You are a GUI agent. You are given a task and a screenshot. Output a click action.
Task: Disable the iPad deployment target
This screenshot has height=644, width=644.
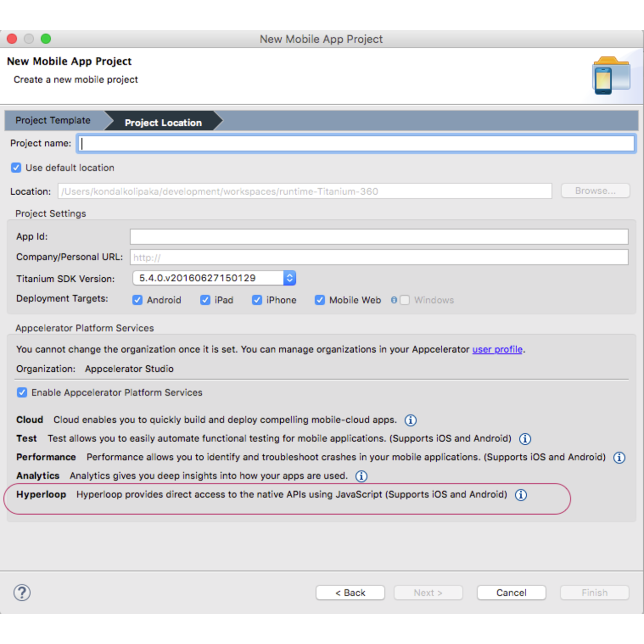coord(205,300)
